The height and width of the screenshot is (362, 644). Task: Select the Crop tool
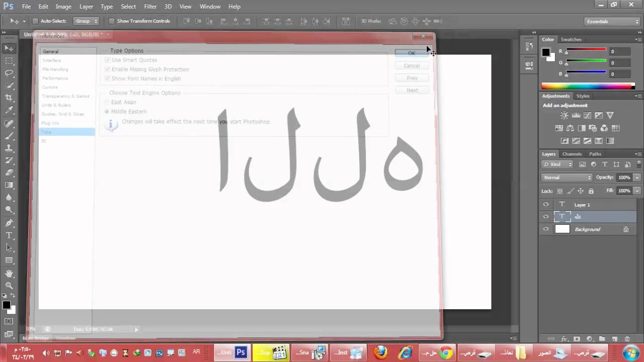click(9, 98)
